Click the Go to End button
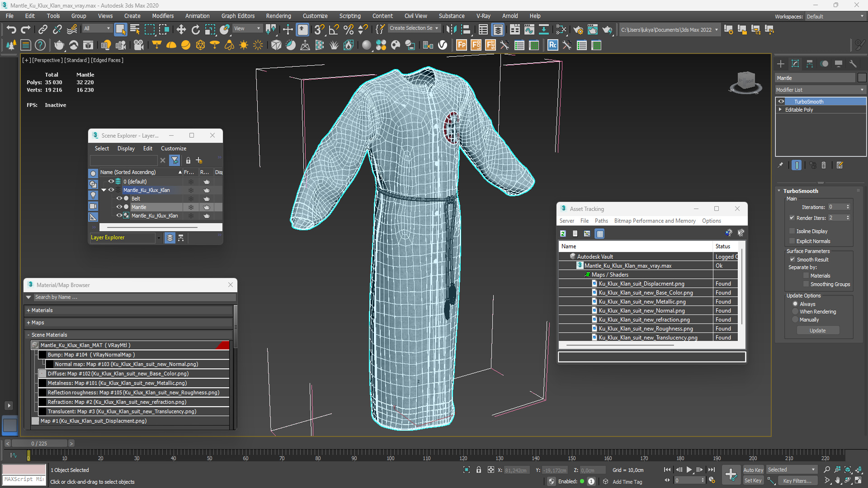 point(712,470)
